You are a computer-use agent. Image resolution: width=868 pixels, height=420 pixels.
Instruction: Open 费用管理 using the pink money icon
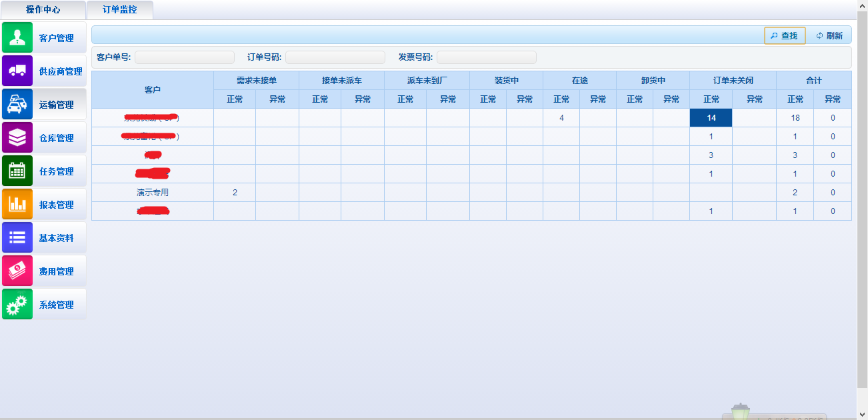point(17,271)
